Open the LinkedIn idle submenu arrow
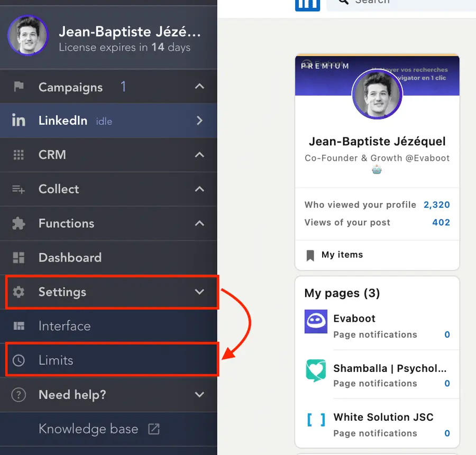Screen dimensions: 476x455 click(x=199, y=120)
